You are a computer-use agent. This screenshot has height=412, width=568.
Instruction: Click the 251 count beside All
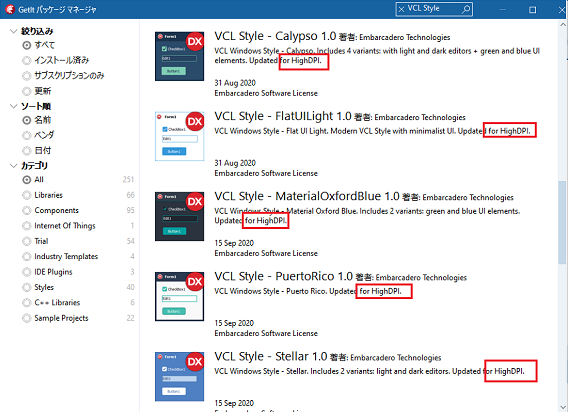128,179
